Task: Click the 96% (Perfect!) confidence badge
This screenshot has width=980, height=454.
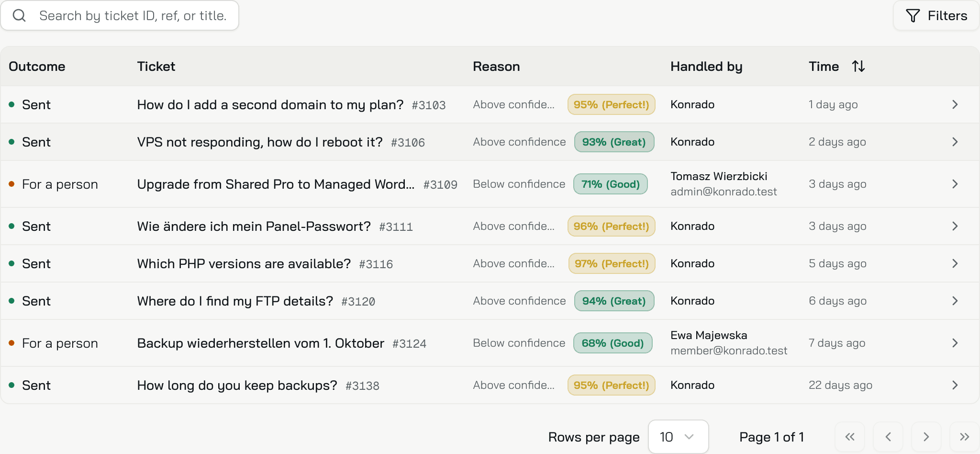Action: [x=611, y=226]
